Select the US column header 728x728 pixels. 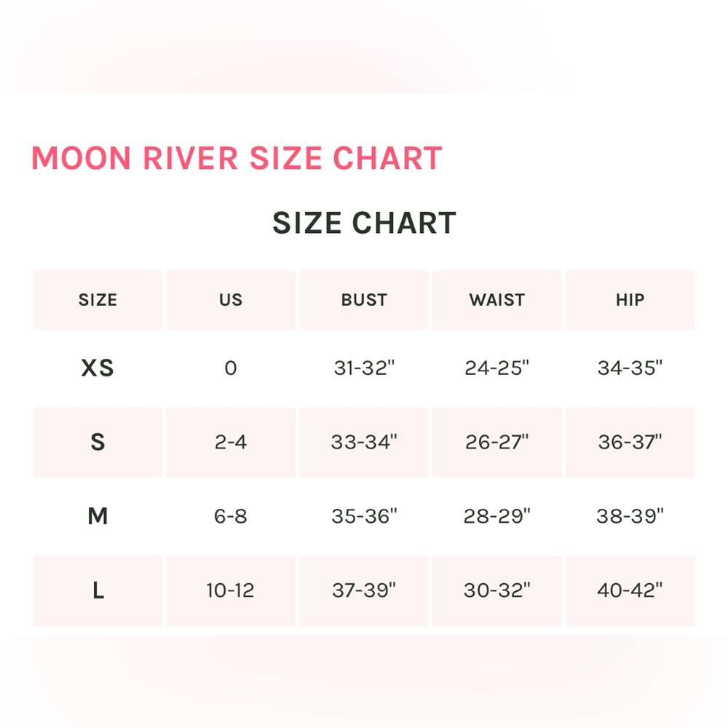(231, 300)
